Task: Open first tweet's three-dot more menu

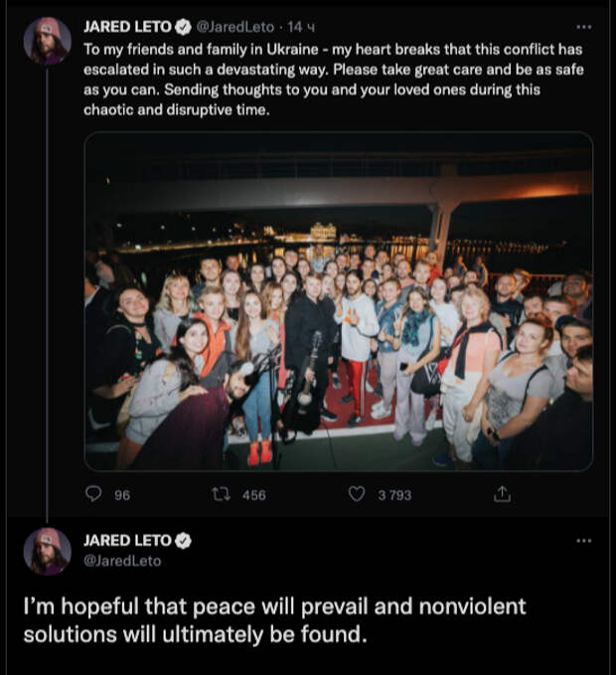Action: click(584, 27)
